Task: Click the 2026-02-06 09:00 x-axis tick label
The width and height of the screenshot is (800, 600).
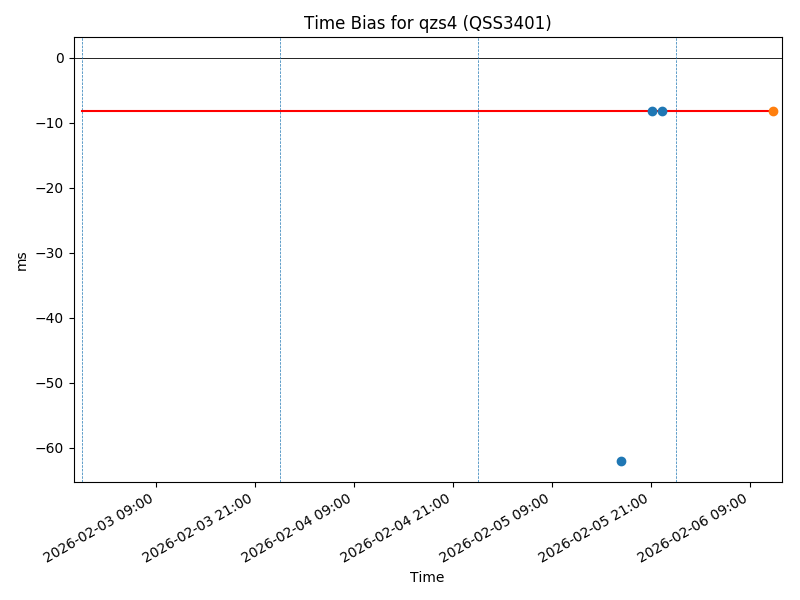Action: [694, 527]
